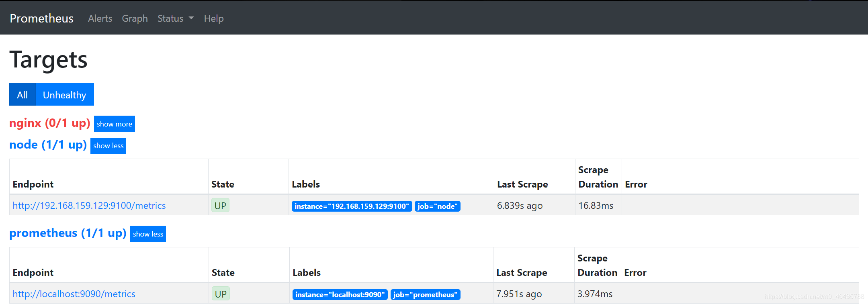Open the localhost:9090 metrics endpoint

[x=74, y=294]
